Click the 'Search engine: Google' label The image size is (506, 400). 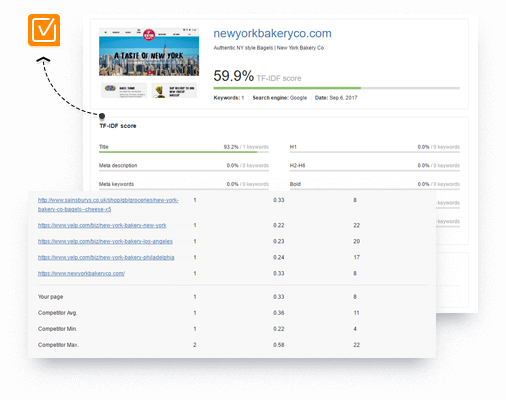tap(280, 98)
